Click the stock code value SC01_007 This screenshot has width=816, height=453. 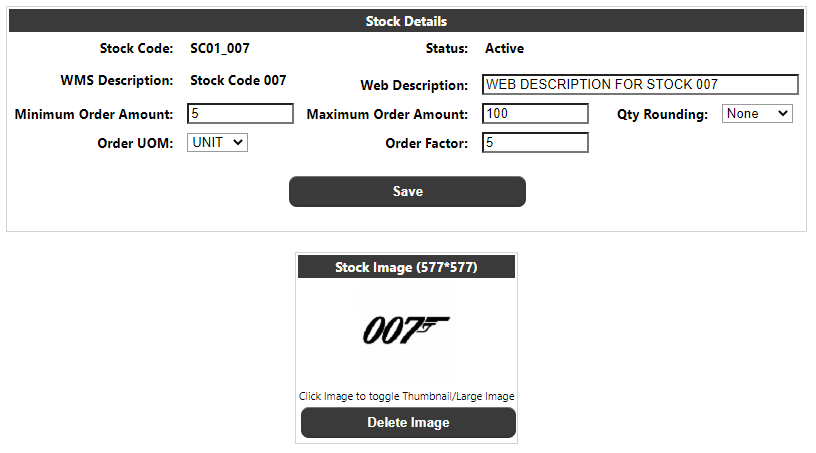point(220,48)
